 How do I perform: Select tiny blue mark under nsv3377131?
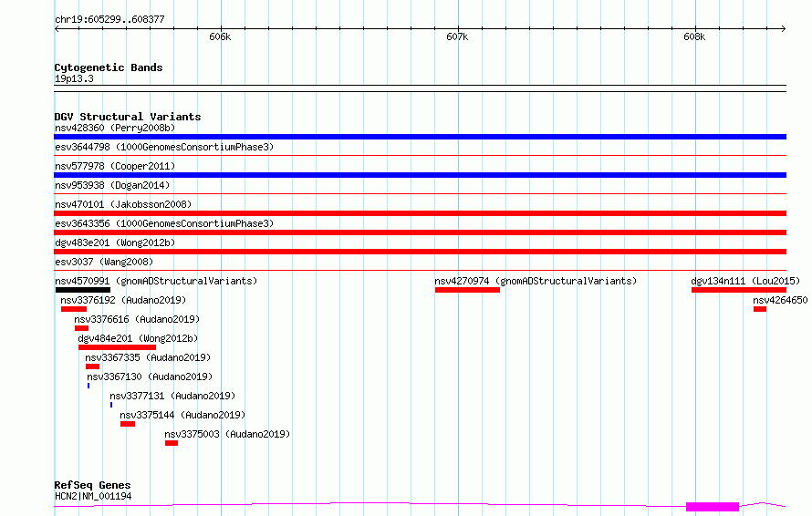coord(111,405)
